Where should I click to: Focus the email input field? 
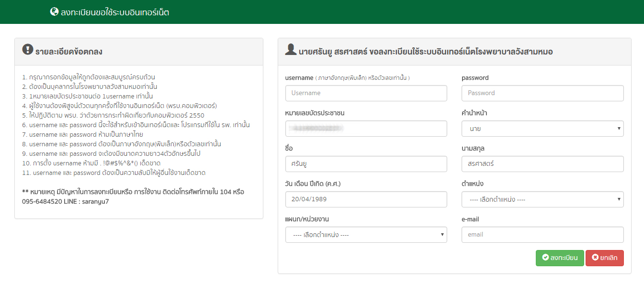coord(542,235)
